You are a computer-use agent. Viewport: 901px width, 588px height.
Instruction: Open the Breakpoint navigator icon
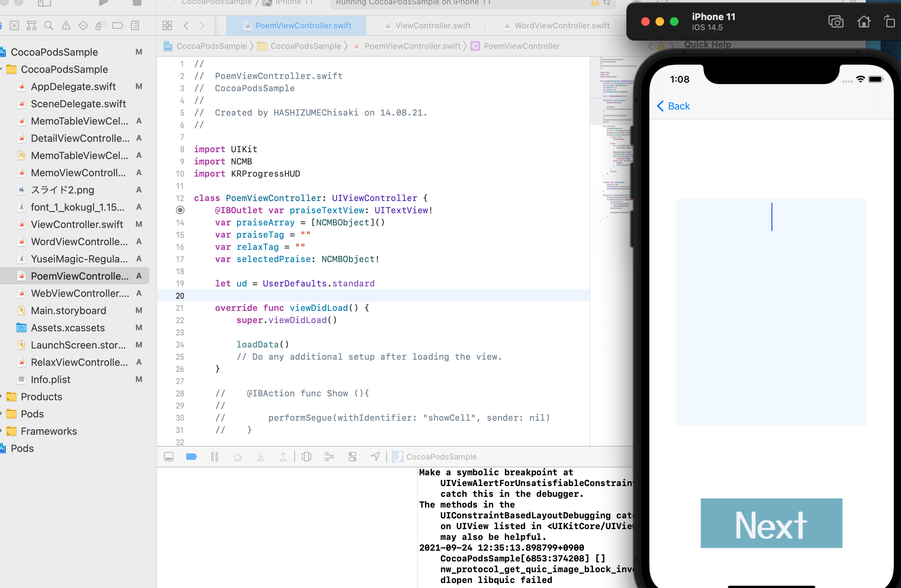[x=117, y=26]
